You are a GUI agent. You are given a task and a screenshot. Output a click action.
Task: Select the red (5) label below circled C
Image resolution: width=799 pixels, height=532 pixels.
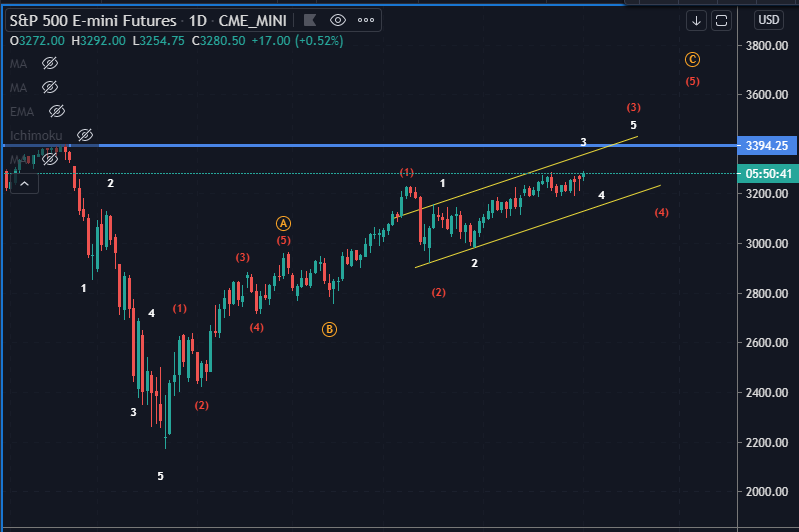click(x=692, y=81)
